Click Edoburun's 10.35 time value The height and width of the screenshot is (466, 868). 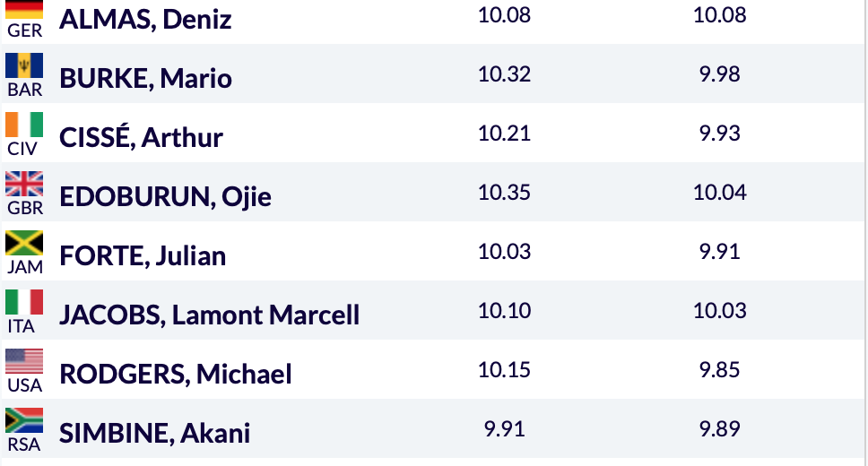click(x=504, y=192)
